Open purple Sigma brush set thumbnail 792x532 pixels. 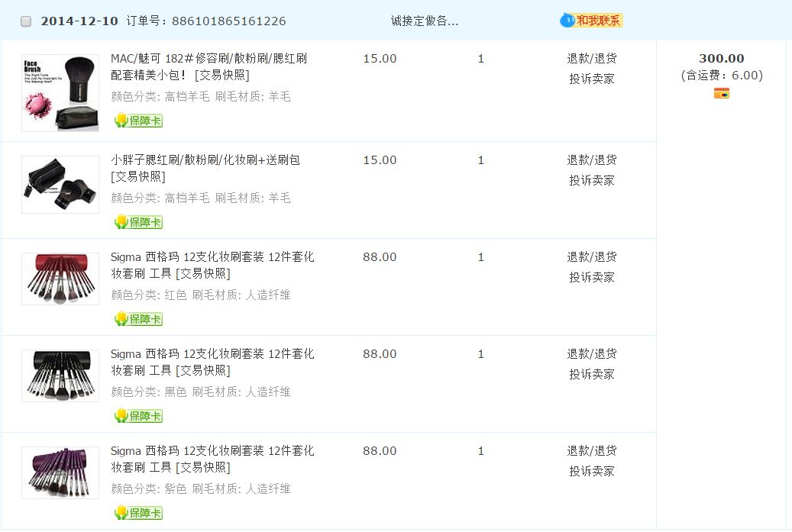pyautogui.click(x=60, y=472)
